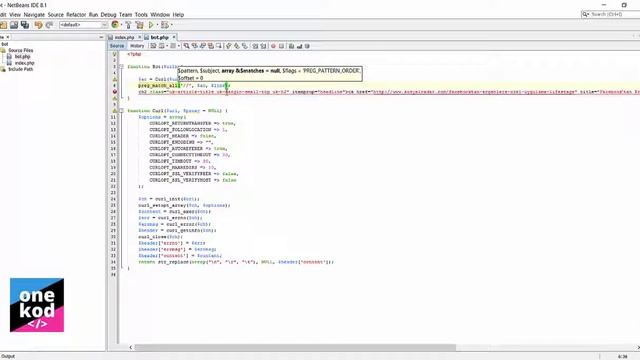
Task: Open the Debug menu
Action: [108, 15]
